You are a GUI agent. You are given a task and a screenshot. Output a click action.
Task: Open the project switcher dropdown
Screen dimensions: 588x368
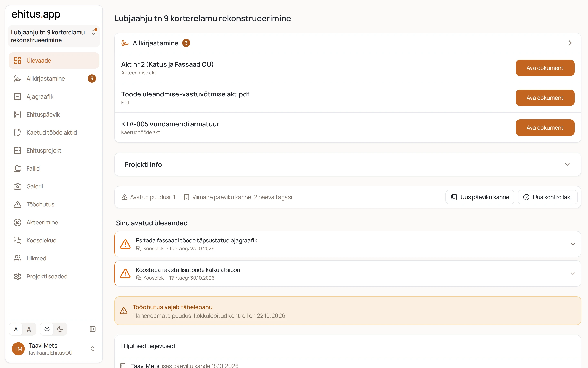click(x=54, y=36)
